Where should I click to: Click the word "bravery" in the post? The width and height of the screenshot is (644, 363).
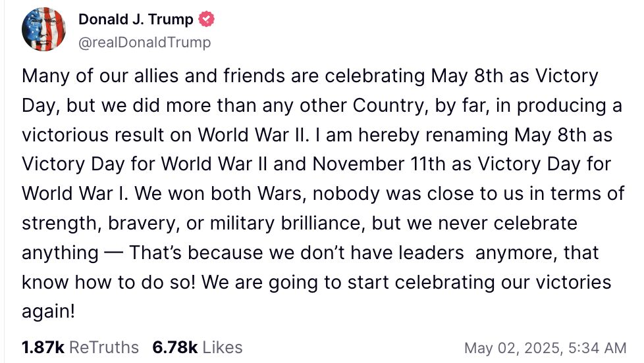coord(146,223)
